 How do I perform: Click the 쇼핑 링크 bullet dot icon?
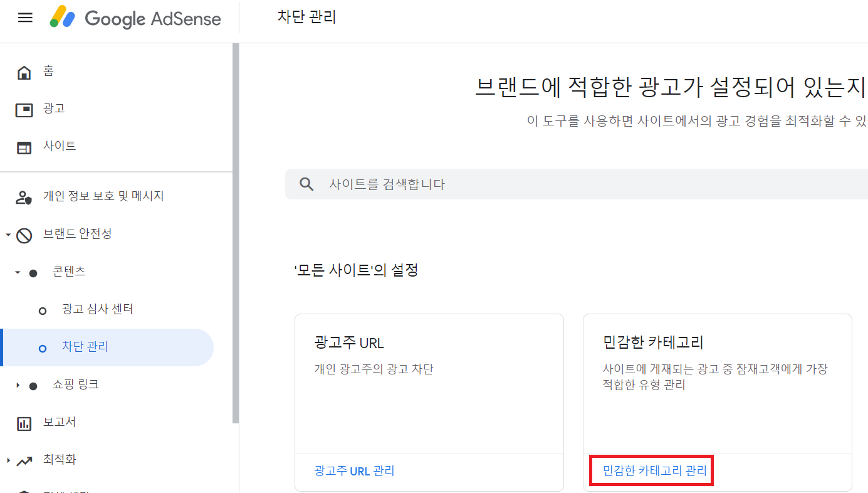33,386
